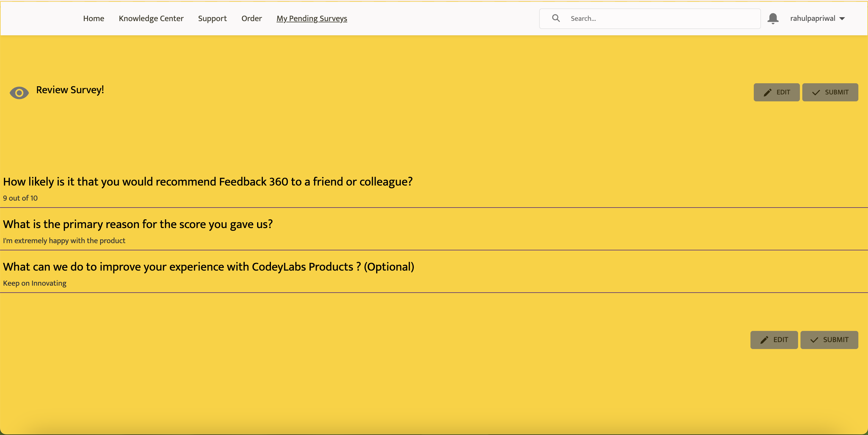The width and height of the screenshot is (868, 435).
Task: Focus the Search... input field
Action: [650, 18]
